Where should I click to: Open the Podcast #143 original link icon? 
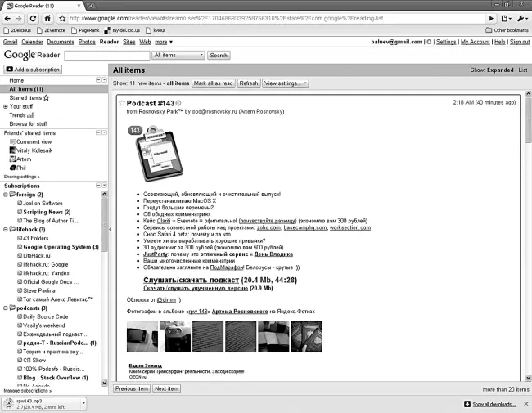tap(178, 103)
